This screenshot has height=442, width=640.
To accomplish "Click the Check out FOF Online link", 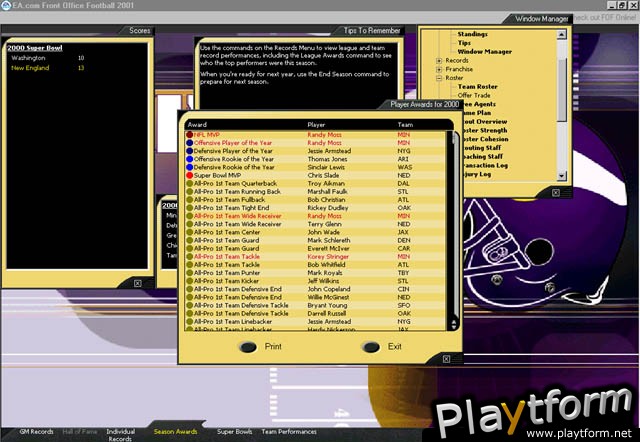I will tap(605, 18).
